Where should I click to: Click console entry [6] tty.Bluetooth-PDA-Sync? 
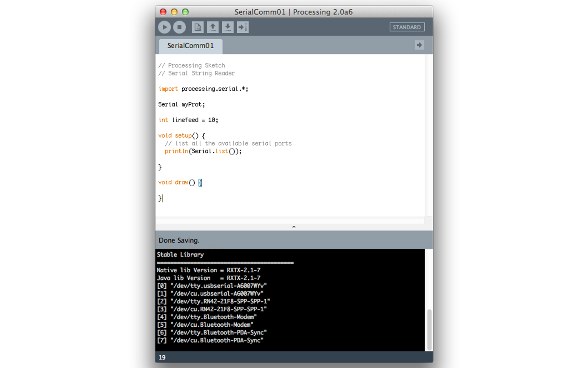click(x=212, y=332)
